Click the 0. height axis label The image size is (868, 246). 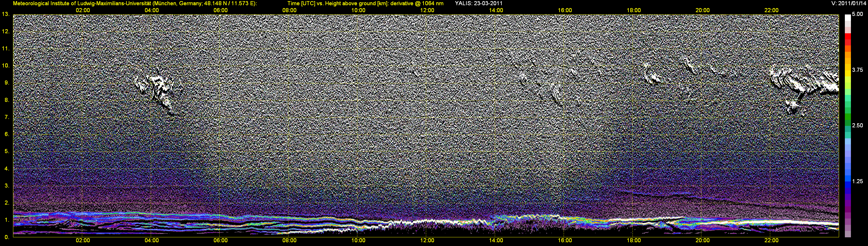7,237
